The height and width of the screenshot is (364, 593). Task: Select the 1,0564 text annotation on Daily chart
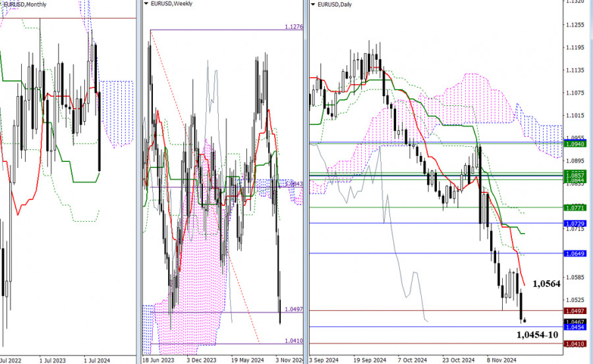point(546,284)
